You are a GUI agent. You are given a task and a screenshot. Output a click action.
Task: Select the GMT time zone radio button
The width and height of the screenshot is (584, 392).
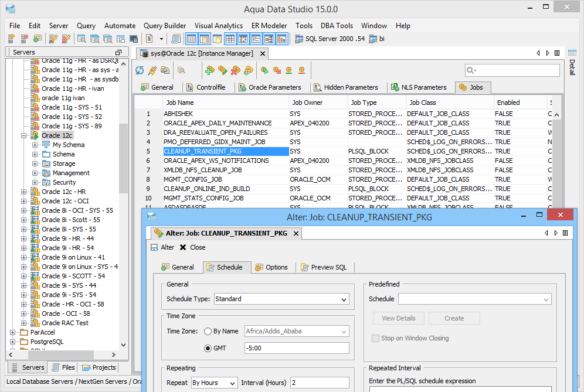(208, 349)
